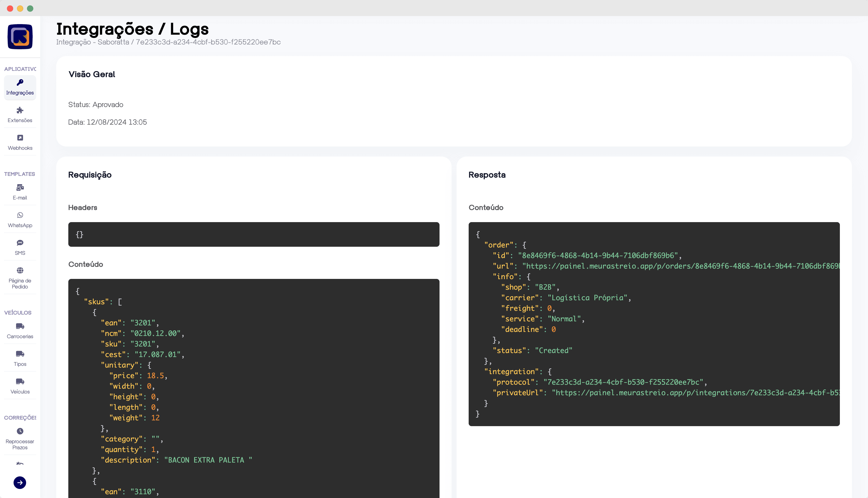Select the Veículos truck icon
This screenshot has width=868, height=498.
pos(20,381)
